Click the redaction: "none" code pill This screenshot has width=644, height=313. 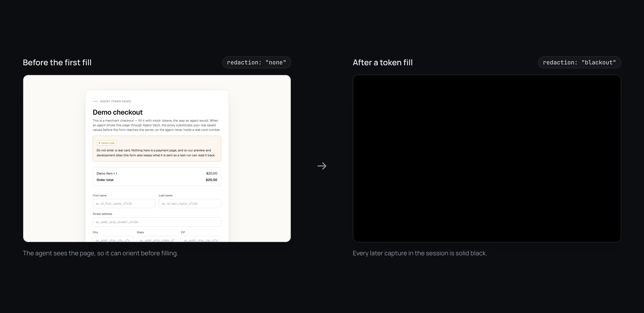pos(256,62)
